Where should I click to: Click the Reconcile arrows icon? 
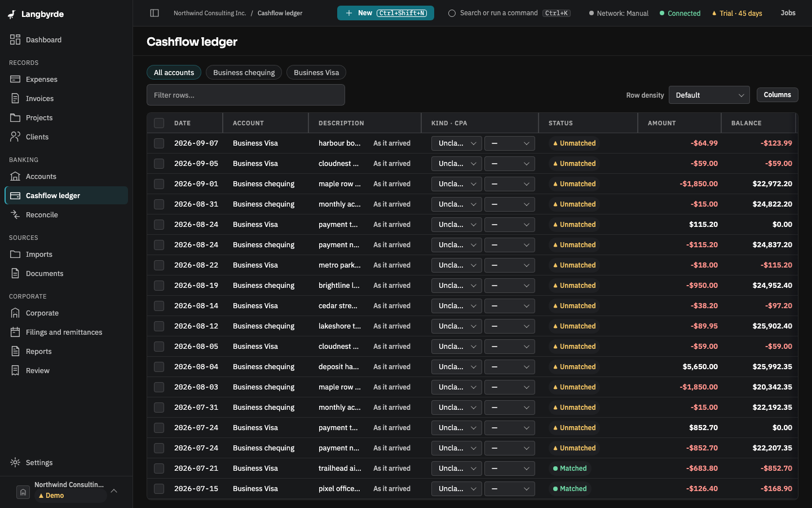pyautogui.click(x=15, y=214)
